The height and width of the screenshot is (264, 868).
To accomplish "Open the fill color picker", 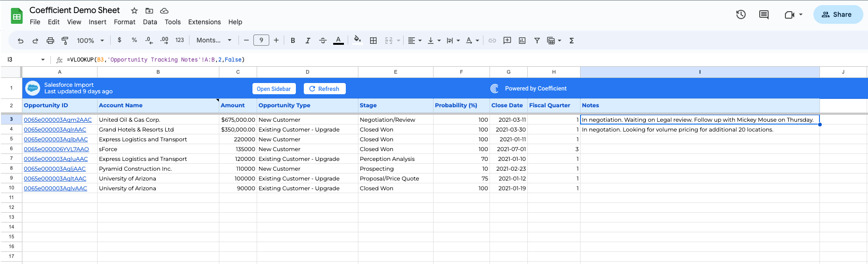I will pos(357,40).
